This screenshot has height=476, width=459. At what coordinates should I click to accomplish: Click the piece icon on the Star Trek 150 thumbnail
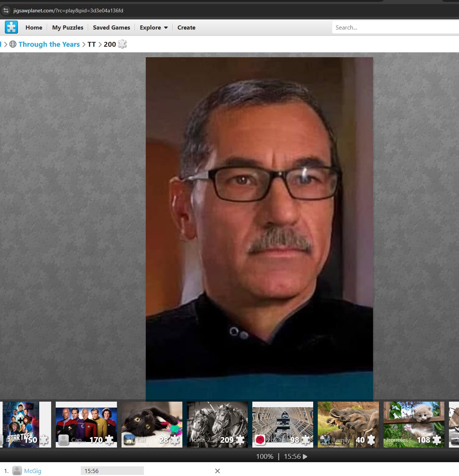click(44, 440)
